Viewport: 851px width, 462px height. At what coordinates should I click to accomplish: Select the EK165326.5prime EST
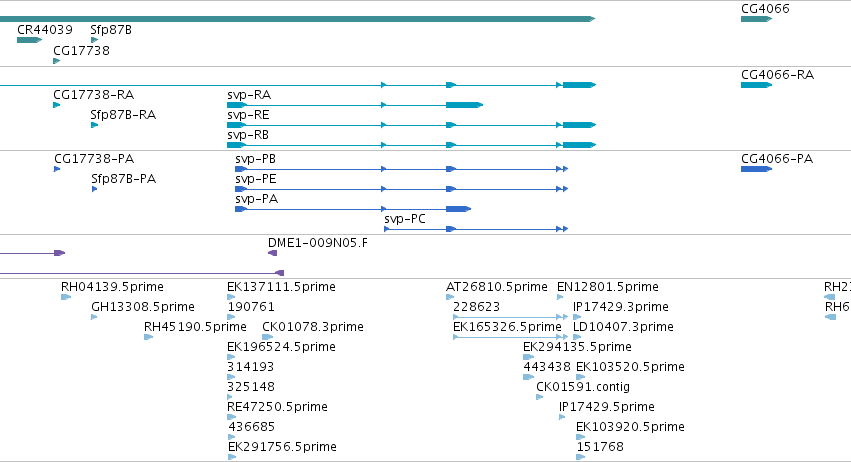(x=510, y=337)
